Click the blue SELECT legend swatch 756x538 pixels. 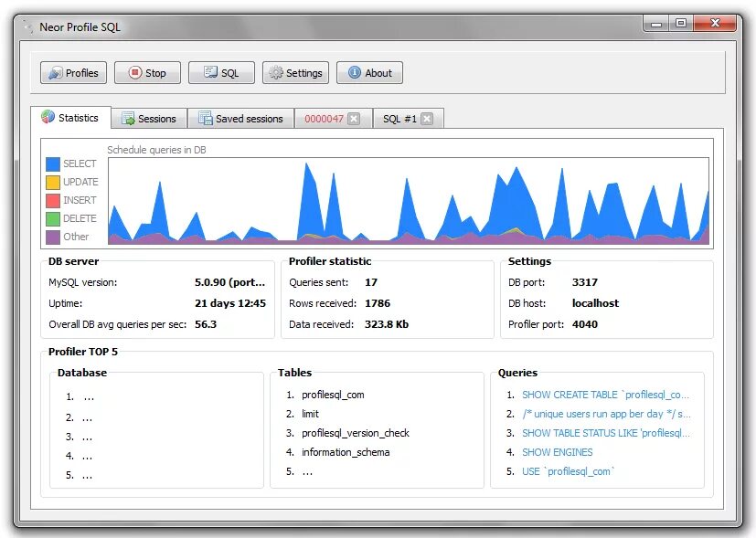(x=53, y=164)
